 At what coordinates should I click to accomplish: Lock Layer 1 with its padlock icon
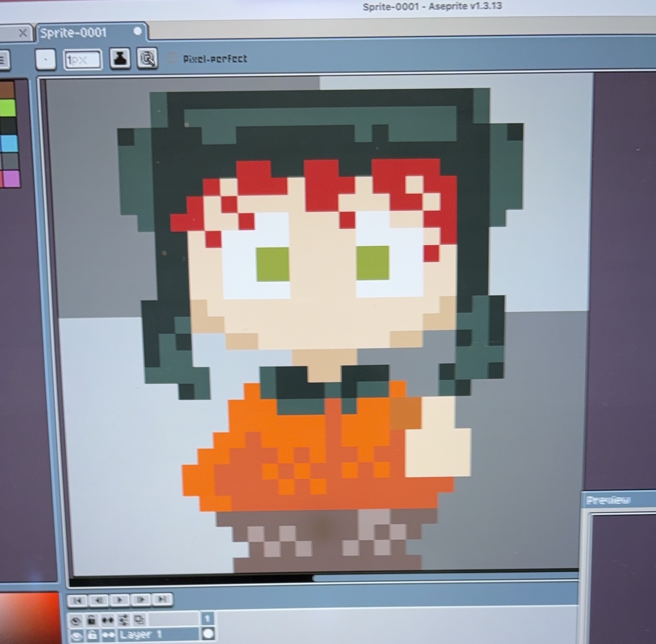coord(92,635)
